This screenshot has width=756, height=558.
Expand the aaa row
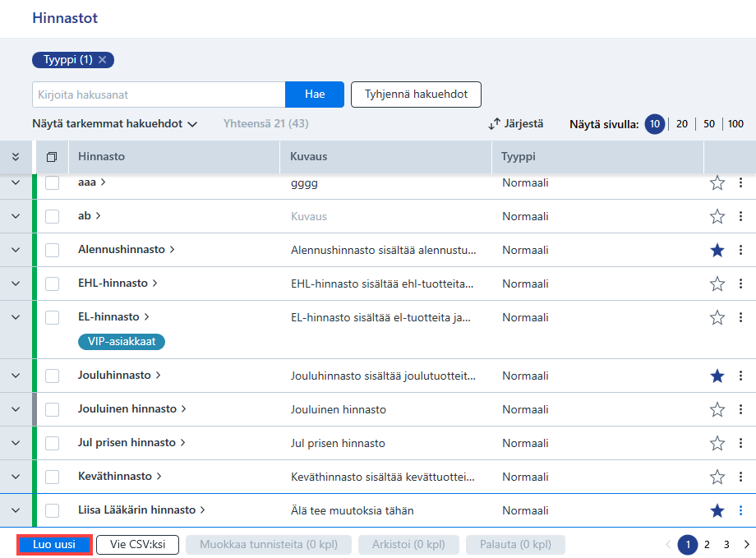point(16,182)
